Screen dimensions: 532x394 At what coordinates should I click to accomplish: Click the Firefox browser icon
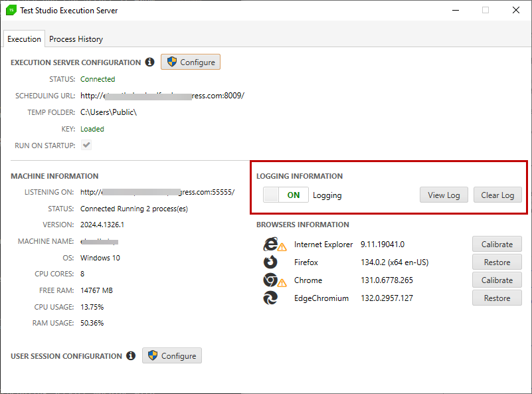pos(270,262)
